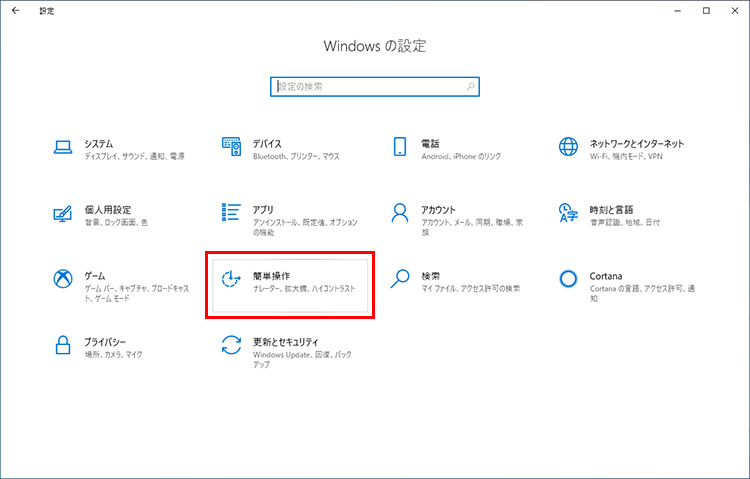The height and width of the screenshot is (479, 750).
Task: Select the 電話 phone icon
Action: click(x=400, y=147)
